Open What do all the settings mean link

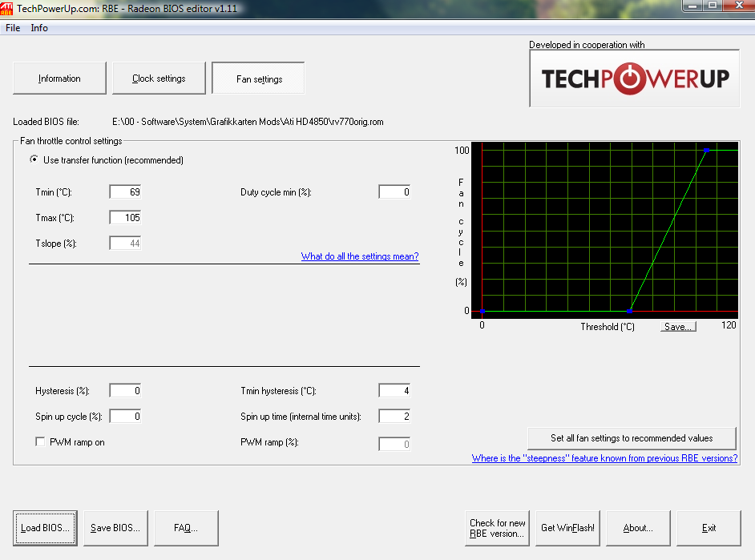click(x=360, y=256)
